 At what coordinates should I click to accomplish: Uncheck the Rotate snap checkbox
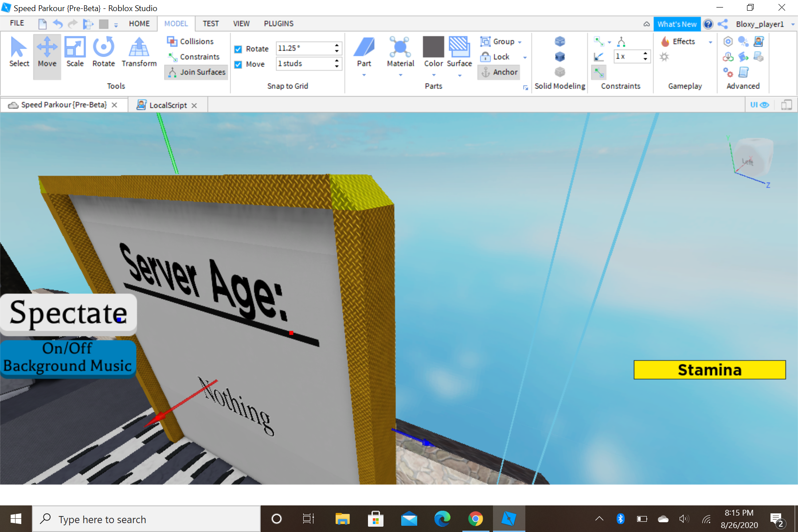[x=238, y=49]
